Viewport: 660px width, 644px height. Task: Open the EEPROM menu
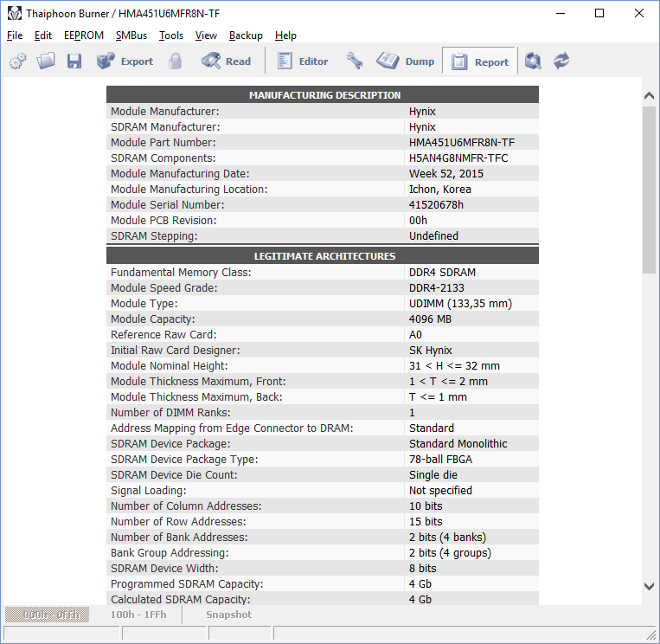pos(84,35)
